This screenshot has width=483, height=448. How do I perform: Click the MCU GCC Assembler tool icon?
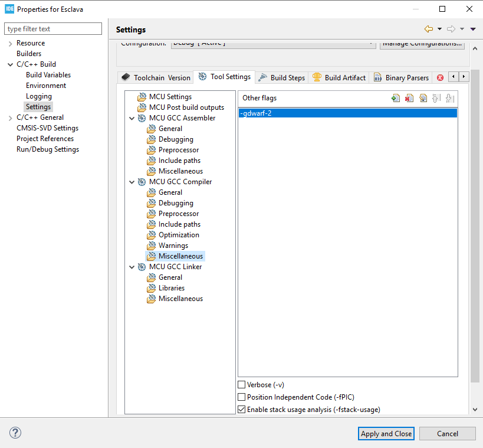[x=142, y=118]
